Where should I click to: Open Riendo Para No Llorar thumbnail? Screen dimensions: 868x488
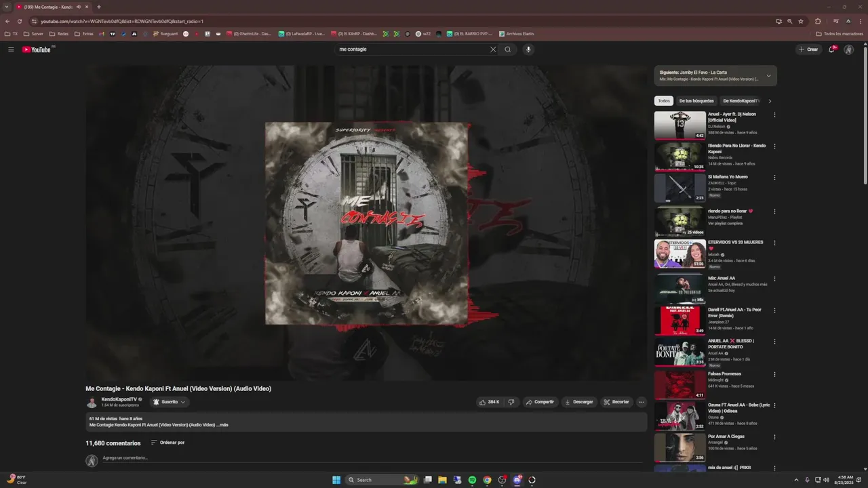tap(680, 157)
